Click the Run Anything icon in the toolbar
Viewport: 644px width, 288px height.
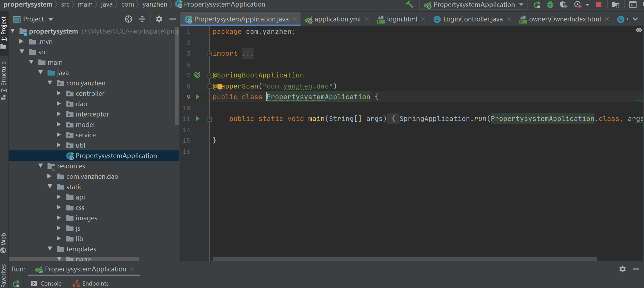point(633,5)
